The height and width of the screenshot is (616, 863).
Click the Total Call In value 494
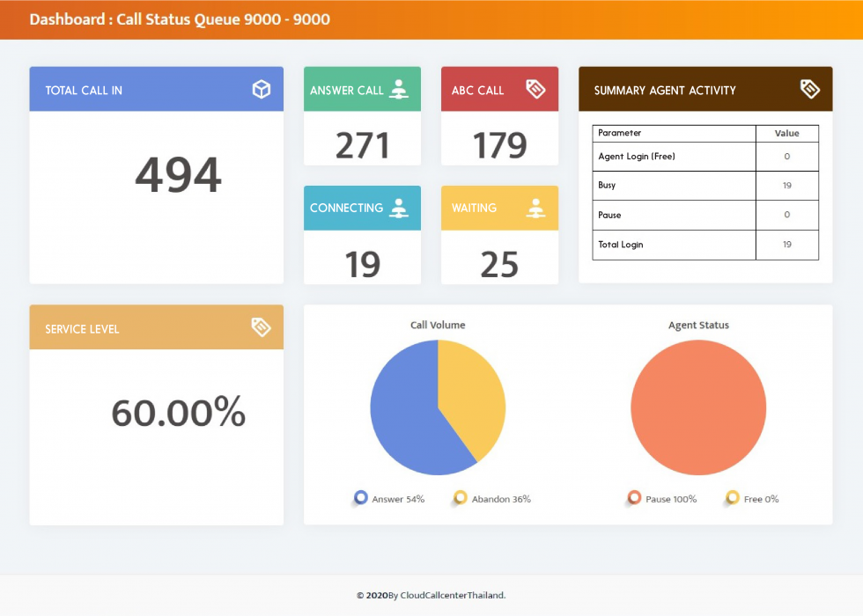[178, 175]
